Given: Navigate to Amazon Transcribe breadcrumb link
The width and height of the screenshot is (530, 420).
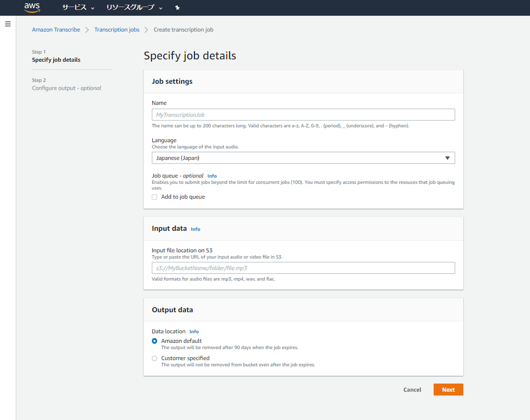Looking at the screenshot, I should [x=56, y=30].
